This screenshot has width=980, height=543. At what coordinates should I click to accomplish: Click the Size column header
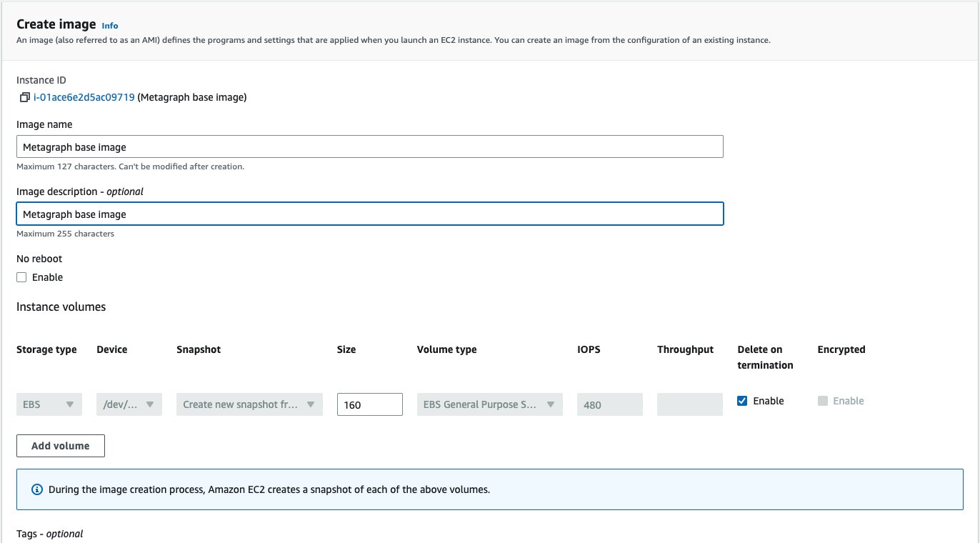click(346, 349)
